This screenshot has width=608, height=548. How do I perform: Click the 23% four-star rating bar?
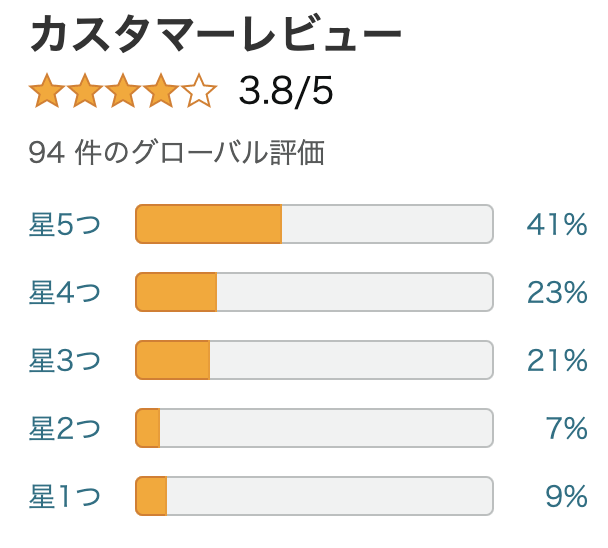pos(314,292)
